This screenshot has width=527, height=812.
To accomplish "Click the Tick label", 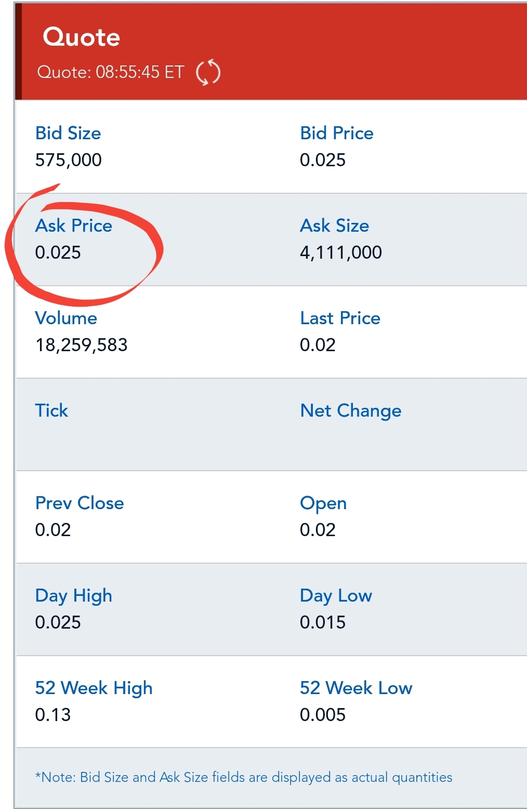I will click(x=51, y=411).
